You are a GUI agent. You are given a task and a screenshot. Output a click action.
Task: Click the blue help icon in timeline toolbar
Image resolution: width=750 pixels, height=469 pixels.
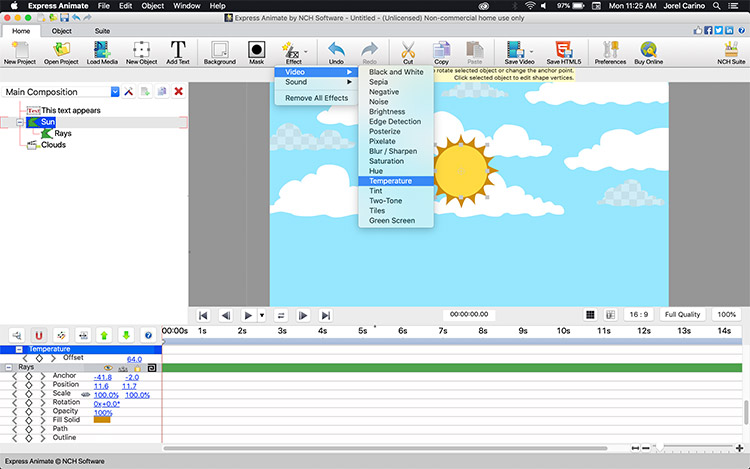coord(148,335)
